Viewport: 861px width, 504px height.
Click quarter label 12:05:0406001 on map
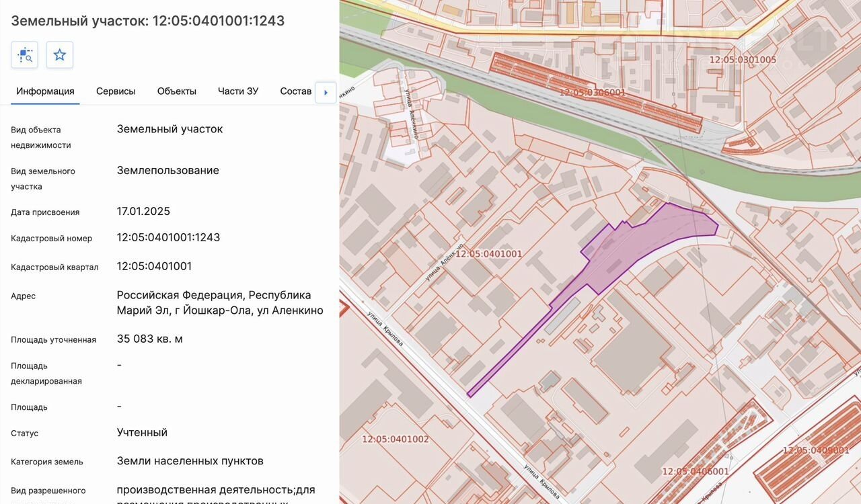click(696, 472)
